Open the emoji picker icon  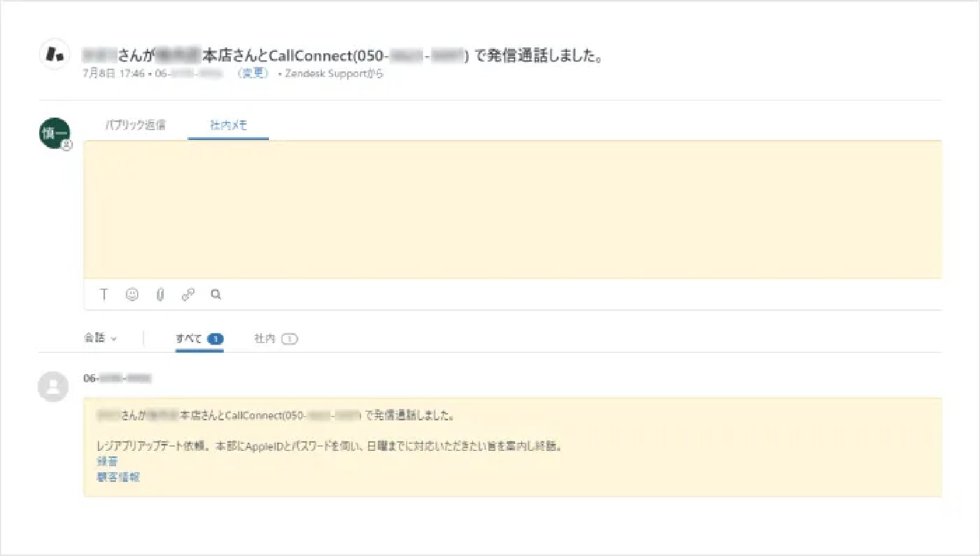[x=132, y=295]
